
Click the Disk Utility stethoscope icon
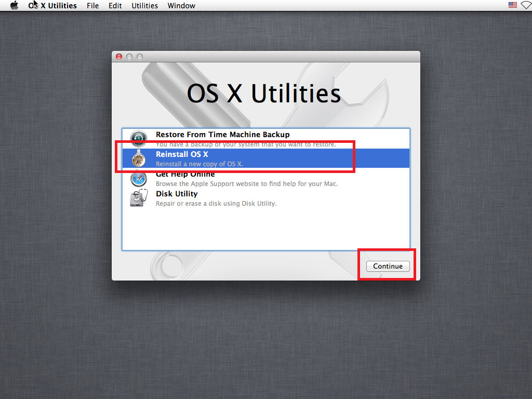click(138, 198)
